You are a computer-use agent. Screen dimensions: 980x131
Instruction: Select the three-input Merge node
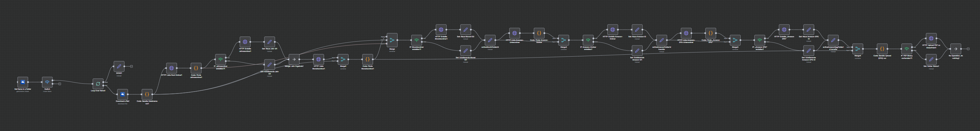pyautogui.click(x=392, y=40)
